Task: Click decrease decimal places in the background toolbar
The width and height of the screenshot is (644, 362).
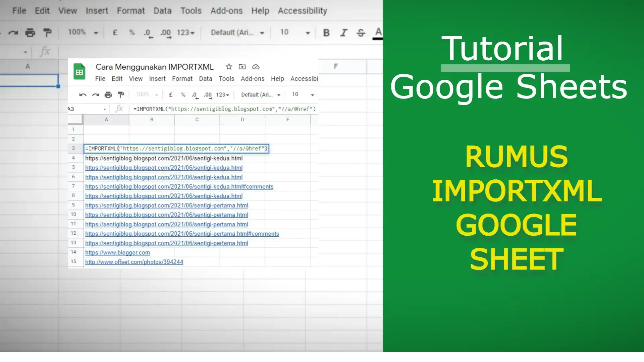Action: click(x=148, y=33)
